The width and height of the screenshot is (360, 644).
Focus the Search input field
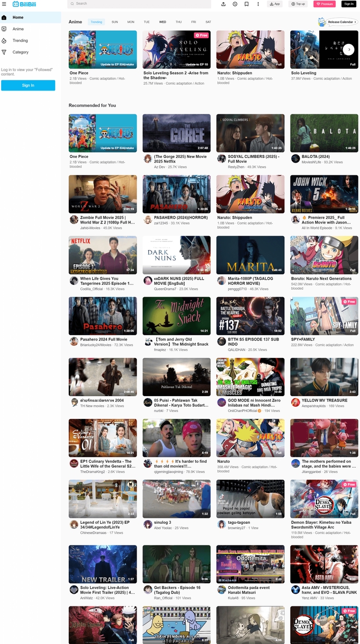tap(139, 4)
